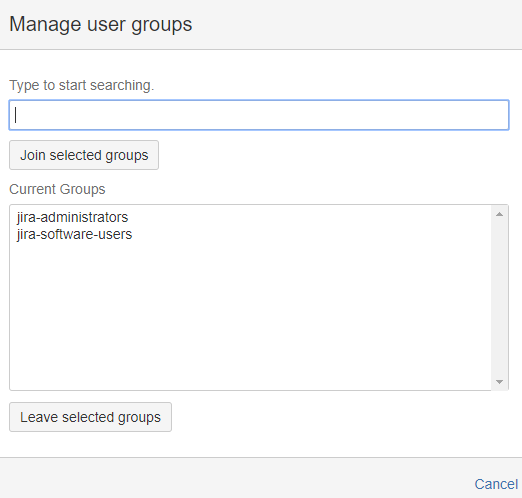Click the lower scrollbar track above down arrow
Viewport: 522px width, 498px height.
tap(499, 360)
